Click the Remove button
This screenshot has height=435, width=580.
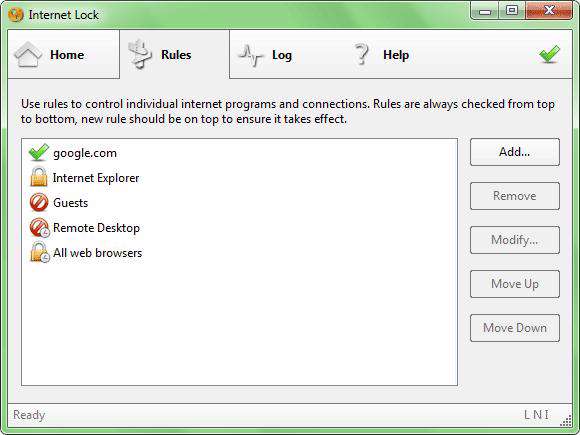click(515, 196)
